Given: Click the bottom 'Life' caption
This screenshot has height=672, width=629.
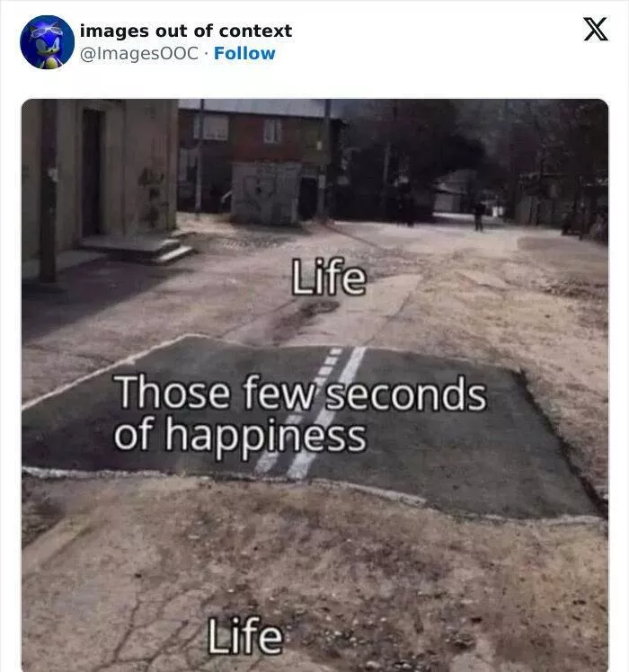Looking at the screenshot, I should pyautogui.click(x=244, y=635).
